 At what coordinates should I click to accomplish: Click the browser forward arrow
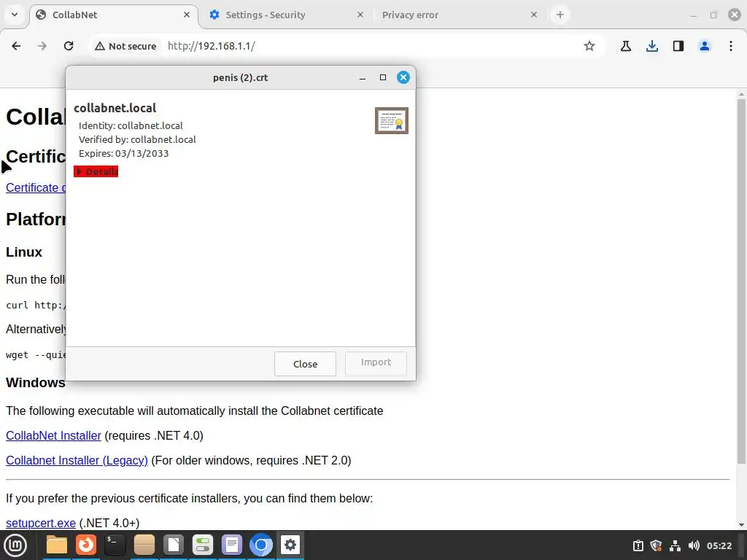(x=42, y=46)
